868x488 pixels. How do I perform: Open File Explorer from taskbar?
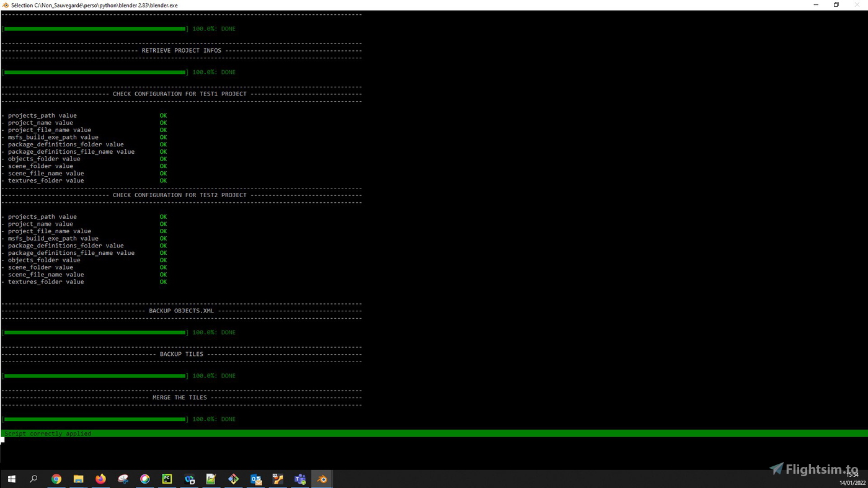[x=78, y=479]
